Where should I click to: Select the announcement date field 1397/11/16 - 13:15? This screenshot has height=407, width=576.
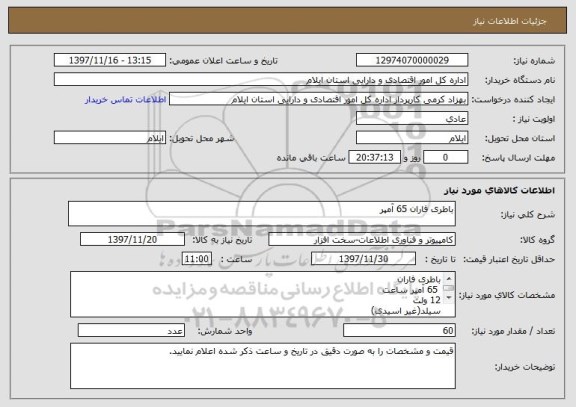(110, 60)
